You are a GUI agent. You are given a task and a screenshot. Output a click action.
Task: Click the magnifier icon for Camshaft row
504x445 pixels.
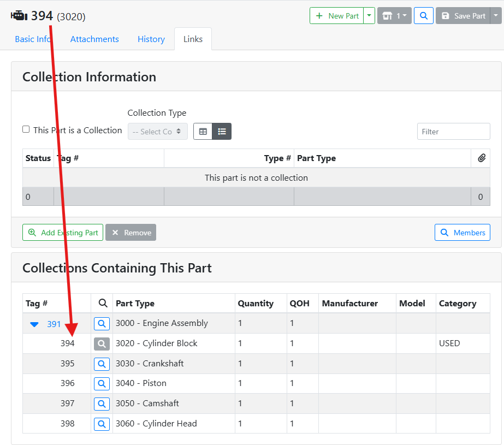102,404
